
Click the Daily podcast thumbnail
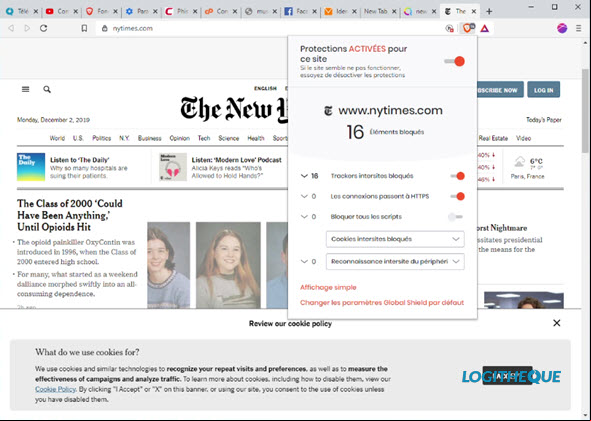pos(31,167)
